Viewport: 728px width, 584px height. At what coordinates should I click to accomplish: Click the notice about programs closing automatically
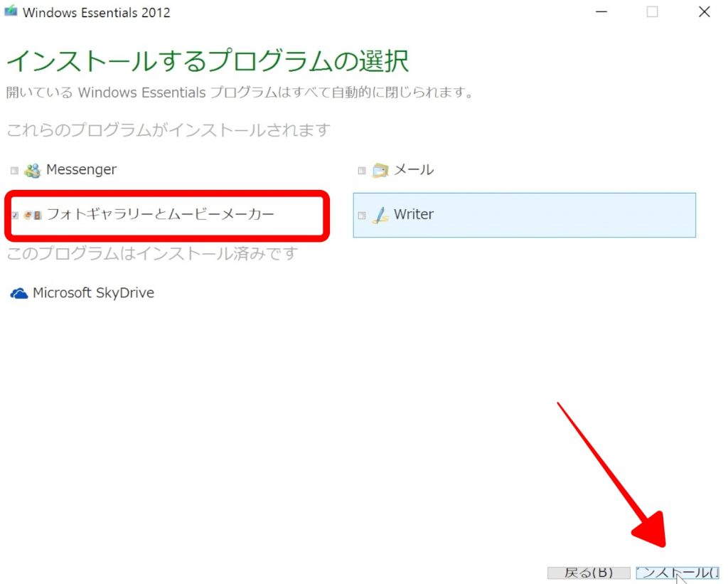point(240,92)
